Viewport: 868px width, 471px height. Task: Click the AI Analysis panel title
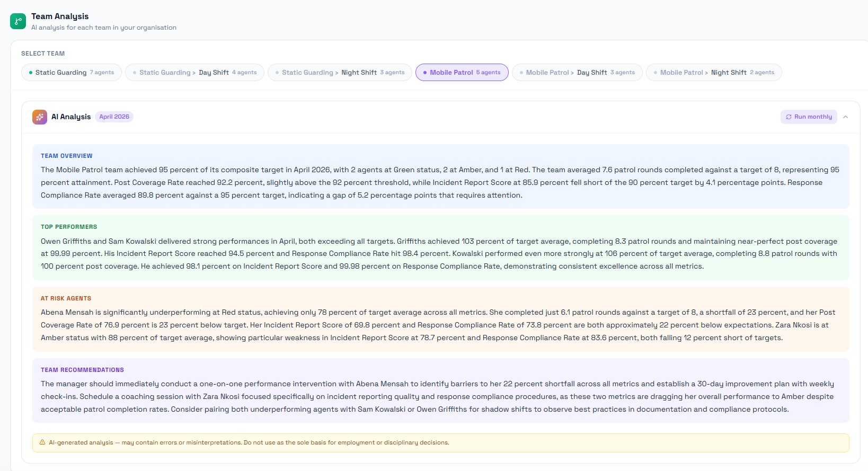(71, 117)
